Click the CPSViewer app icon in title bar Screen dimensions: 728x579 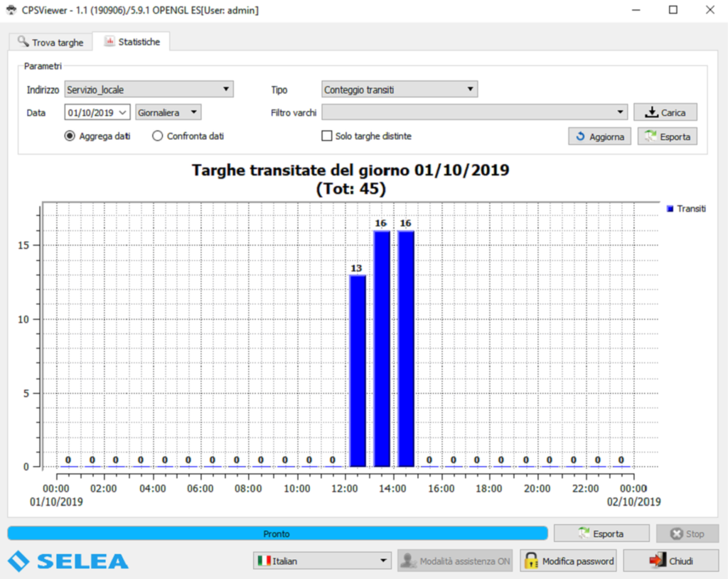coord(11,10)
